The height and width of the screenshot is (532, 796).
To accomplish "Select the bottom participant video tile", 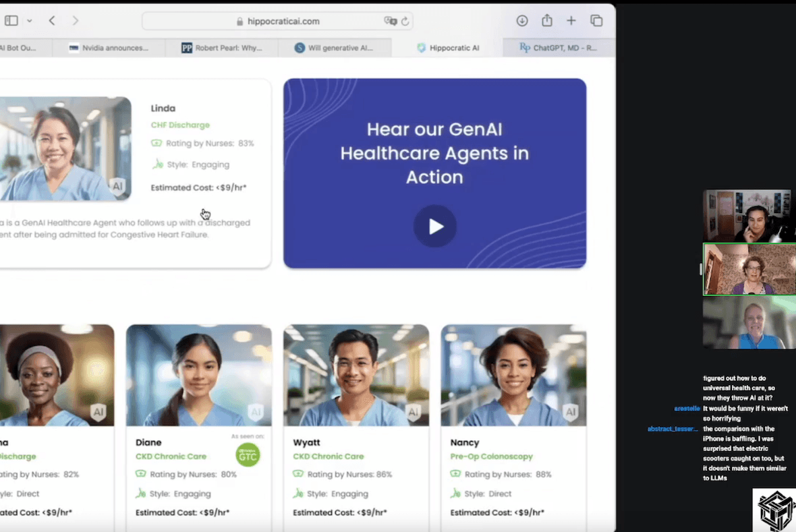I will 749,323.
